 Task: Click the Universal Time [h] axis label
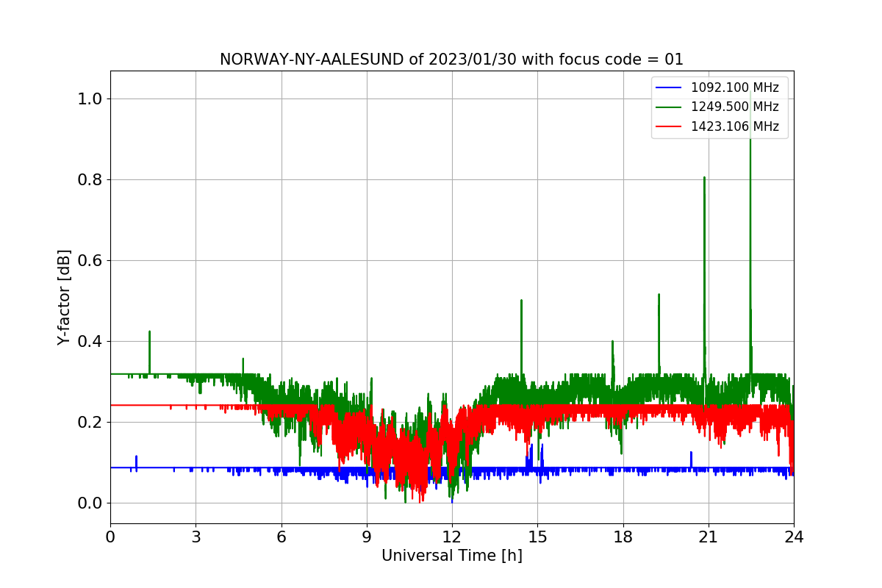[x=452, y=556]
